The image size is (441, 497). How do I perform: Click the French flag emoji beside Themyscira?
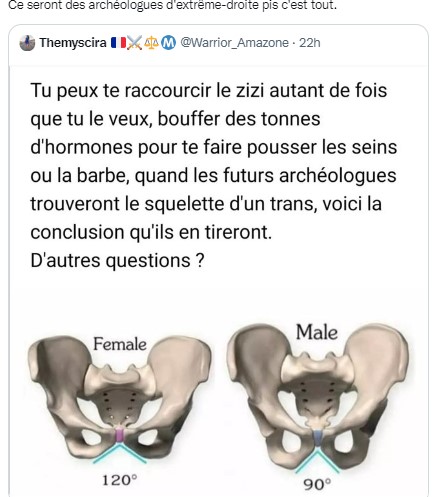[118, 43]
